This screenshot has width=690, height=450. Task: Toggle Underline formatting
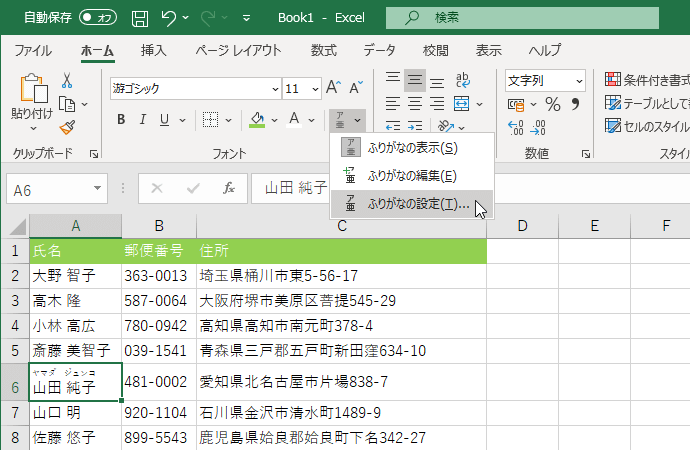[x=165, y=120]
